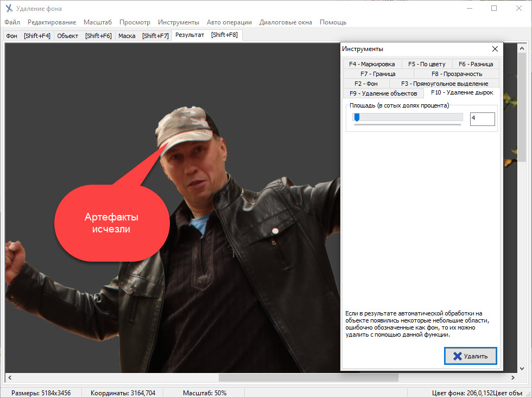Click the Удалить button

pyautogui.click(x=470, y=356)
